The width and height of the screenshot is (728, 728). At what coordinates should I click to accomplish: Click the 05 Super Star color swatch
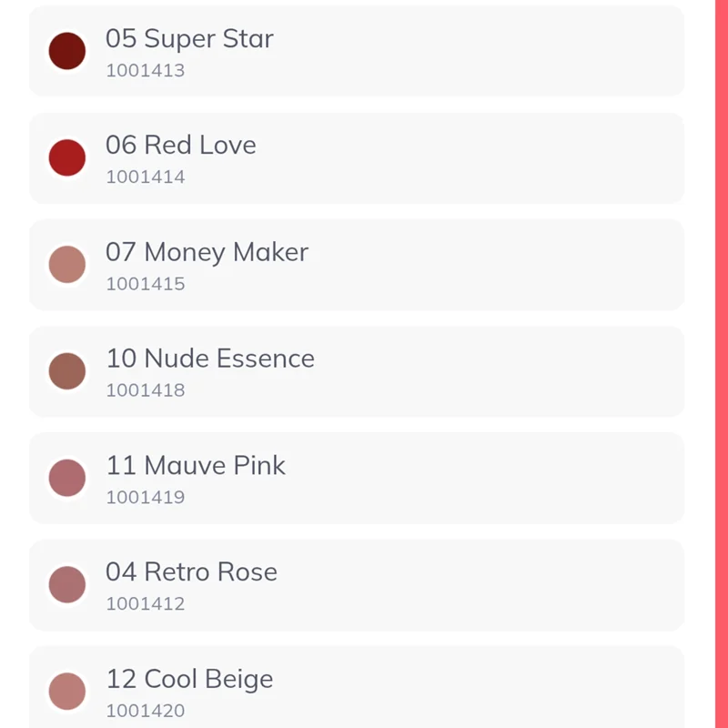pyautogui.click(x=67, y=51)
